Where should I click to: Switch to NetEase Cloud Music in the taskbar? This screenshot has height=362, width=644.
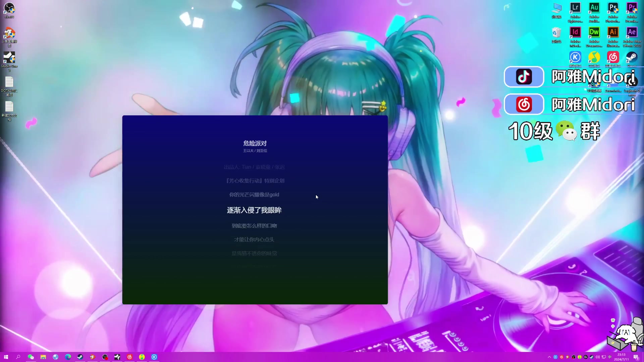click(x=129, y=357)
